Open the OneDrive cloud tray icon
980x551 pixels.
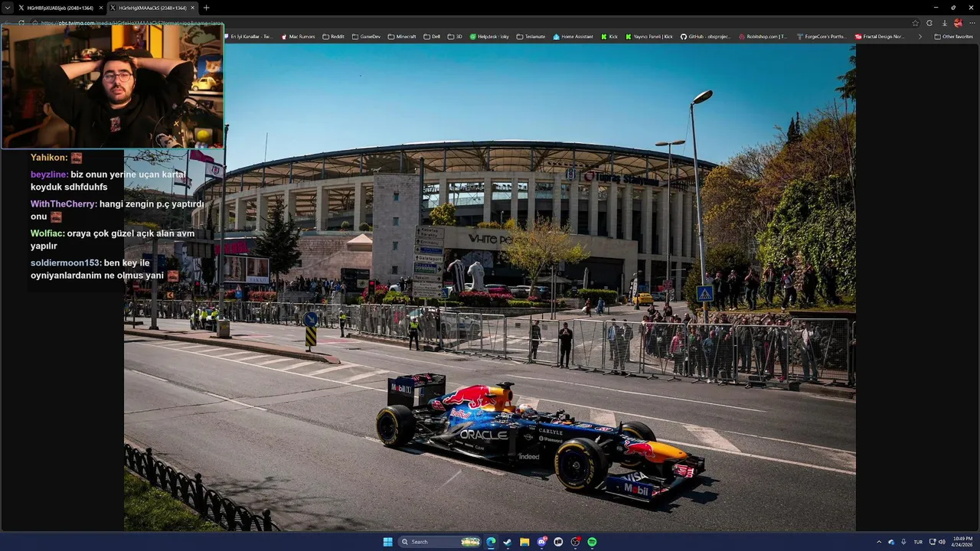coord(891,542)
